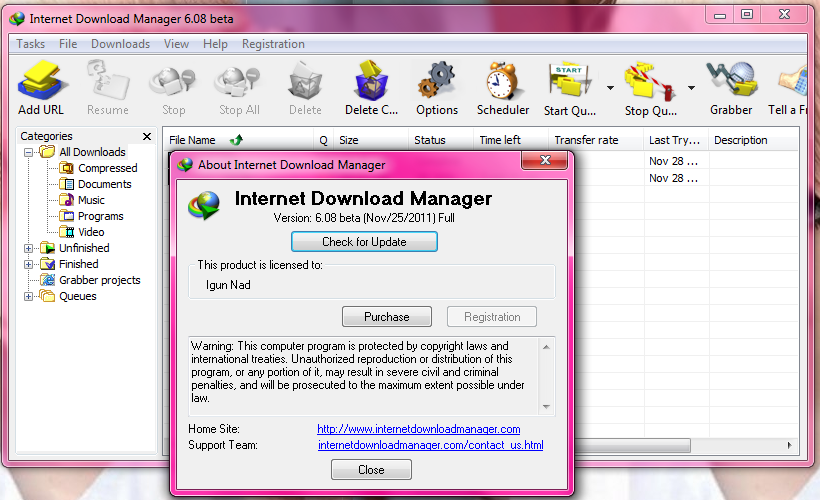Close the Categories panel with X
Viewport: 820px width, 500px height.
[x=147, y=137]
